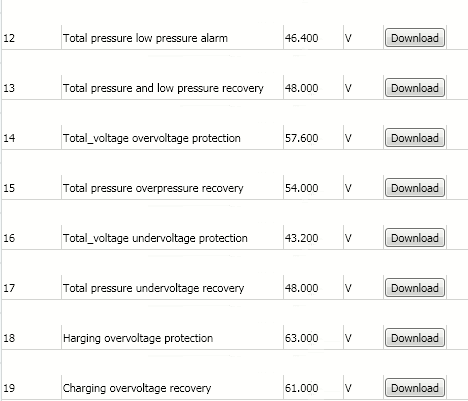Edit the 61.000 overvoltage recovery value
468x401 pixels.
coord(313,388)
